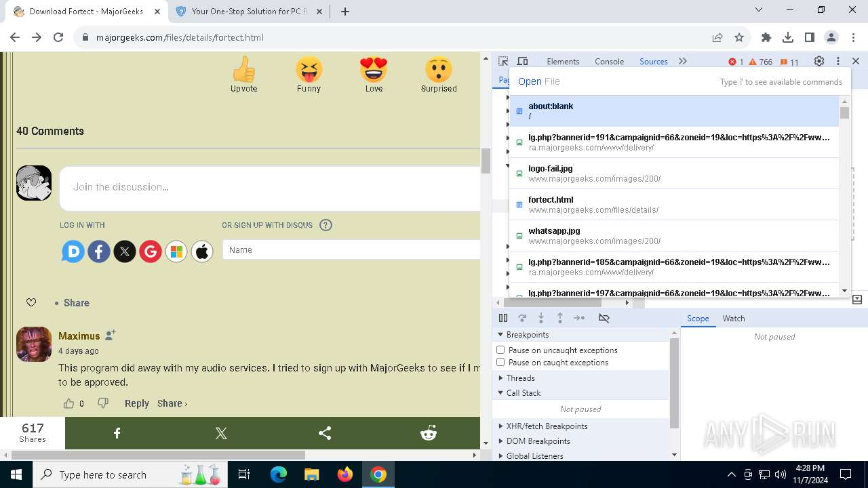Viewport: 868px width, 488px height.
Task: Reload the page button
Action: pyautogui.click(x=58, y=37)
